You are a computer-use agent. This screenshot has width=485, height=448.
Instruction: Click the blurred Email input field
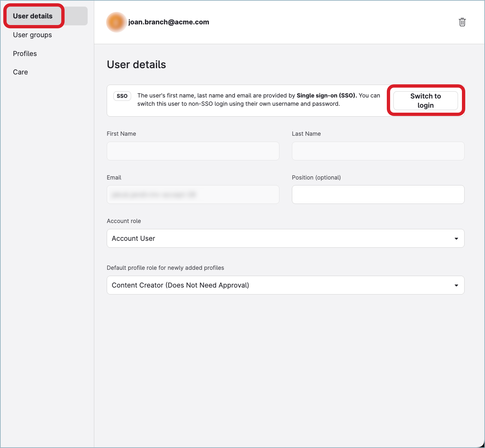(x=193, y=194)
